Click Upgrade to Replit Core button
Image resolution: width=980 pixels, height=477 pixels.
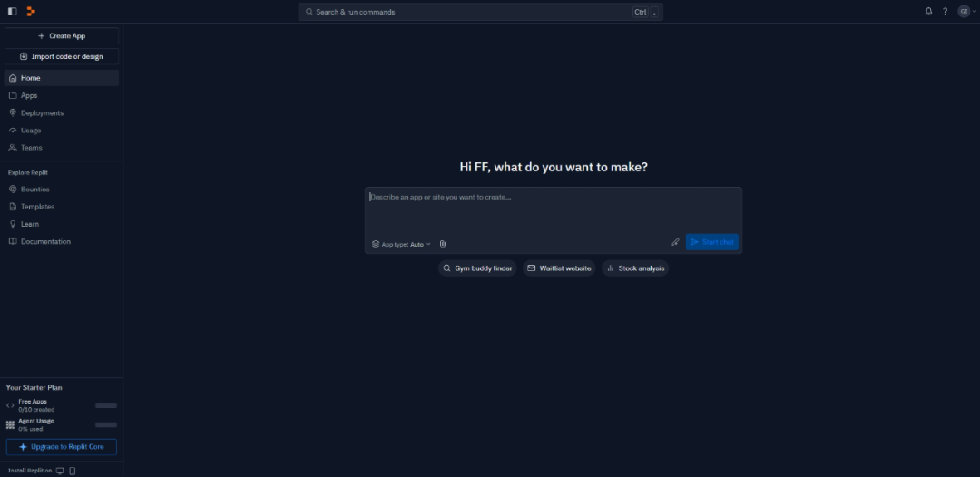tap(62, 447)
